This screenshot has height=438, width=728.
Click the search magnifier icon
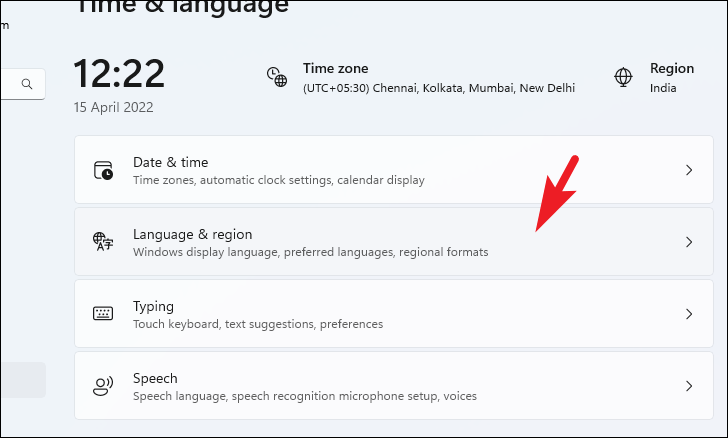[27, 84]
